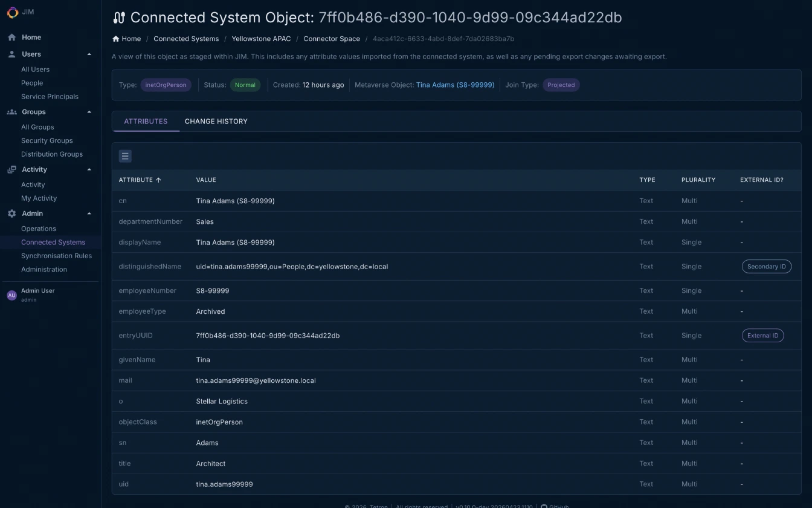The height and width of the screenshot is (508, 812).
Task: Open Connected Systems from the breadcrumb
Action: 186,39
